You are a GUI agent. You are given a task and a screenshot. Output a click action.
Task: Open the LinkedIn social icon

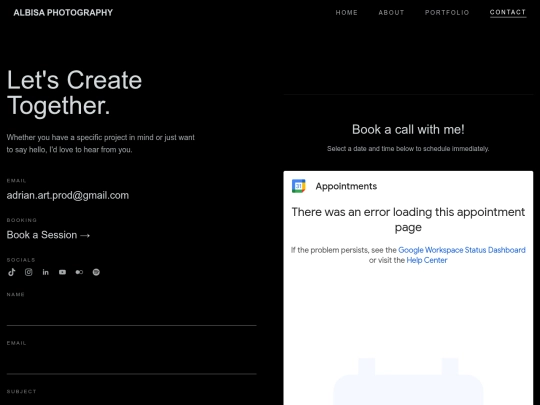coord(45,272)
